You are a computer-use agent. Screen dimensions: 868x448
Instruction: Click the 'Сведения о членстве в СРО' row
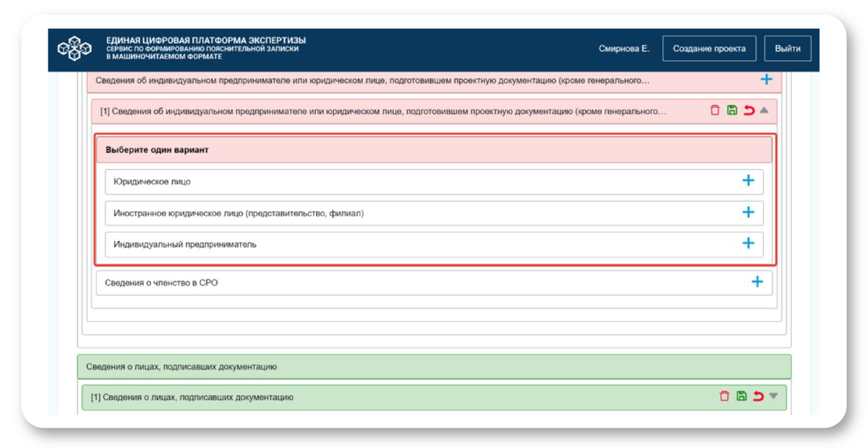pyautogui.click(x=434, y=283)
